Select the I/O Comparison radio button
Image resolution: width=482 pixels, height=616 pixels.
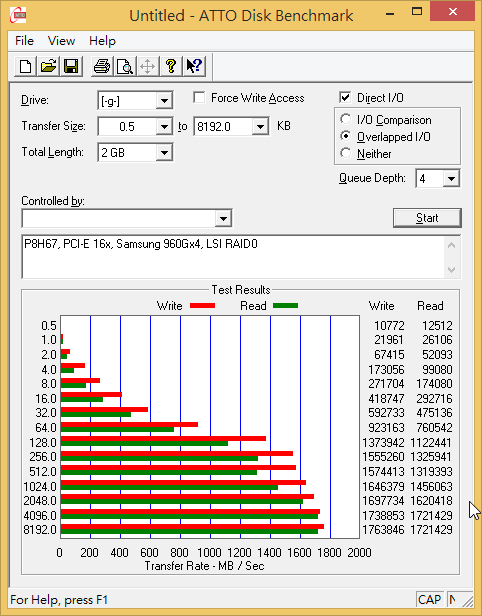pyautogui.click(x=346, y=119)
